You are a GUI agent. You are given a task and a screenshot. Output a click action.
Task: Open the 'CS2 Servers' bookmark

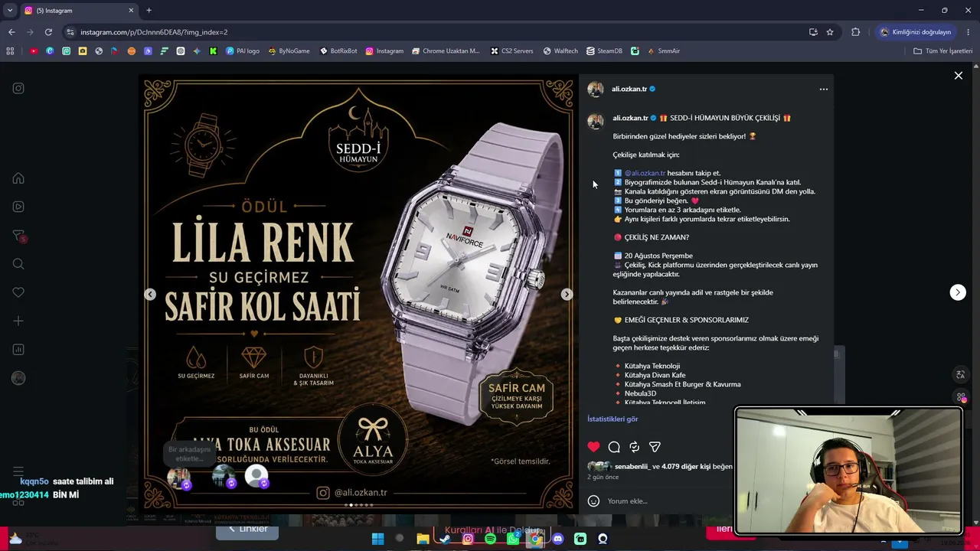click(x=511, y=51)
